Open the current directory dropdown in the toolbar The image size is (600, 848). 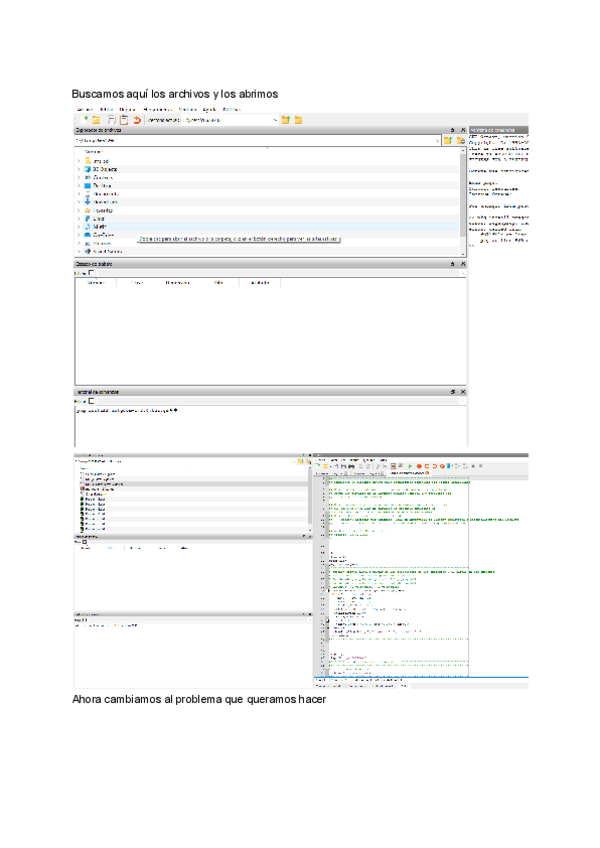pos(274,120)
